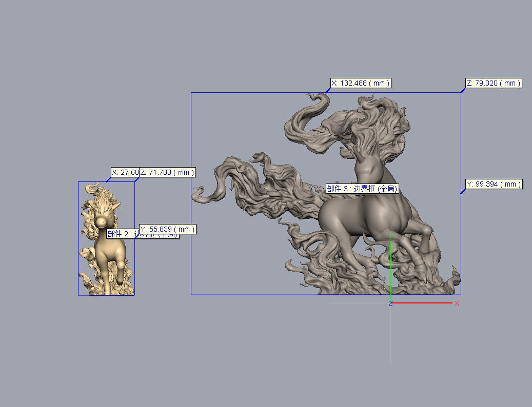This screenshot has height=407, width=532.
Task: Click the Z: 71.783 mm dimension label
Action: click(167, 173)
